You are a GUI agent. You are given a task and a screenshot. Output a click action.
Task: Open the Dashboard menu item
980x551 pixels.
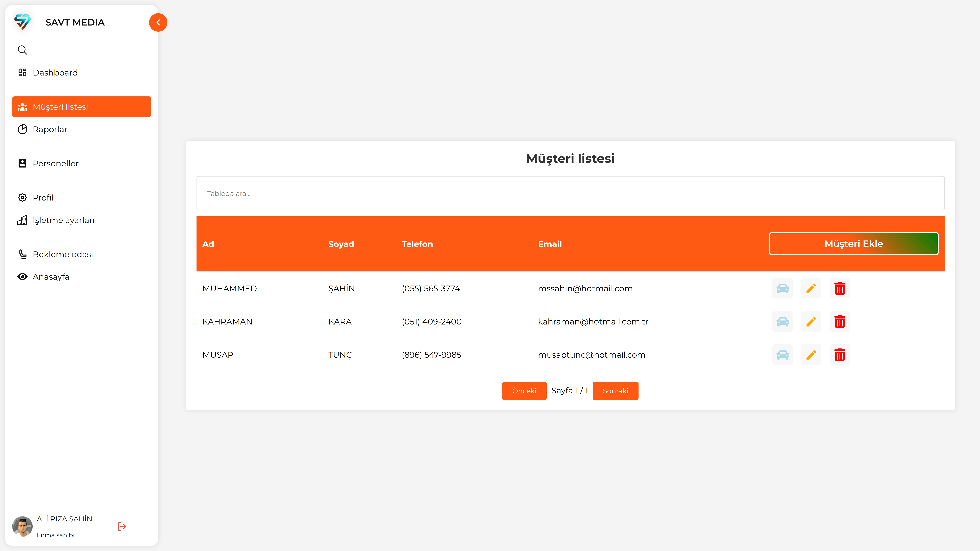point(55,73)
